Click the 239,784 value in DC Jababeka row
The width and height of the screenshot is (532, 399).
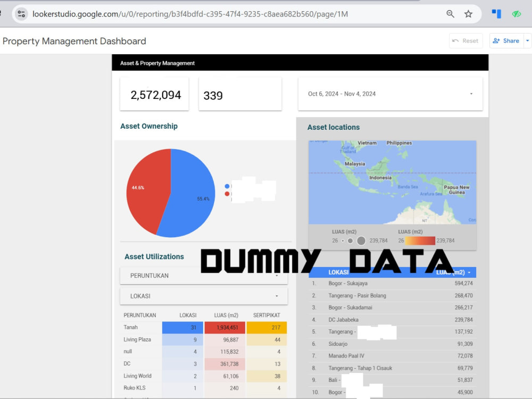(463, 320)
